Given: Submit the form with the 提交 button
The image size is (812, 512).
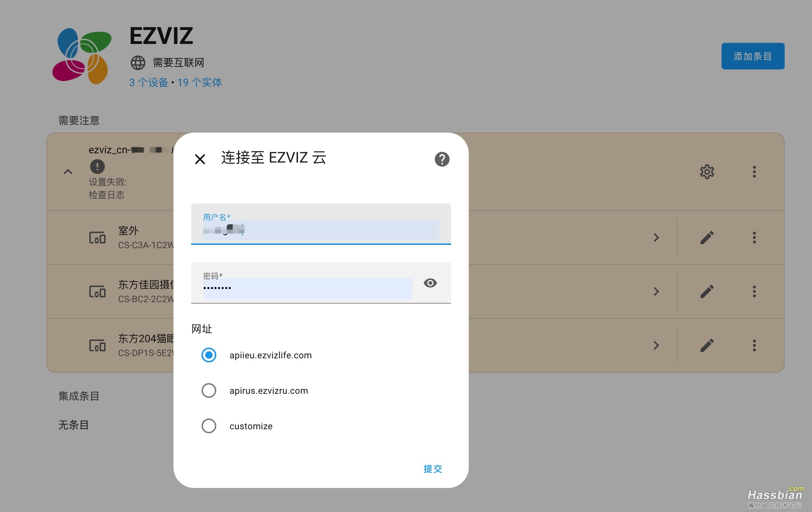Looking at the screenshot, I should pos(433,469).
